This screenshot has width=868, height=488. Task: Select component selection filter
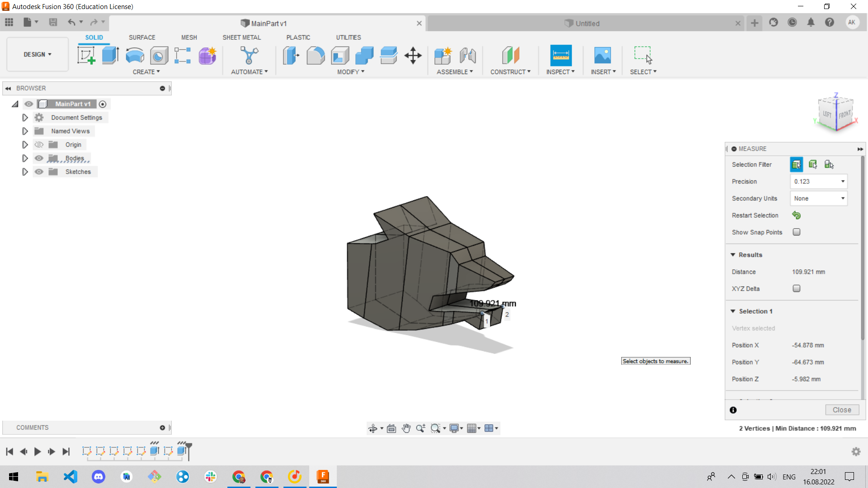click(x=829, y=164)
